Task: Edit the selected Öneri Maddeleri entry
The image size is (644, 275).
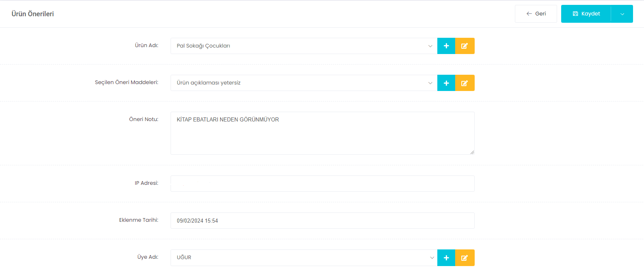Action: pyautogui.click(x=465, y=83)
